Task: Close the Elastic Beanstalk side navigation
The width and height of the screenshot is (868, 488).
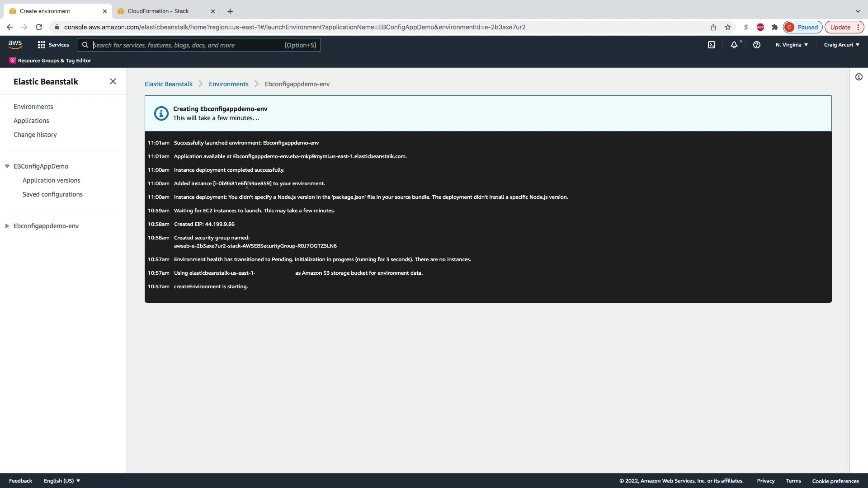Action: [x=113, y=81]
